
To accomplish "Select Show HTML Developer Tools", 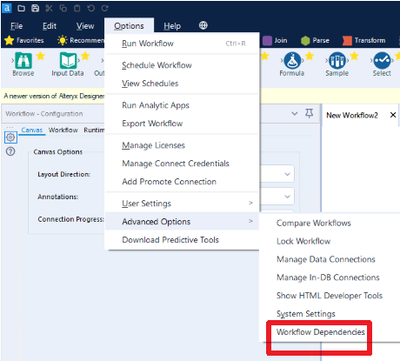I will (x=330, y=296).
